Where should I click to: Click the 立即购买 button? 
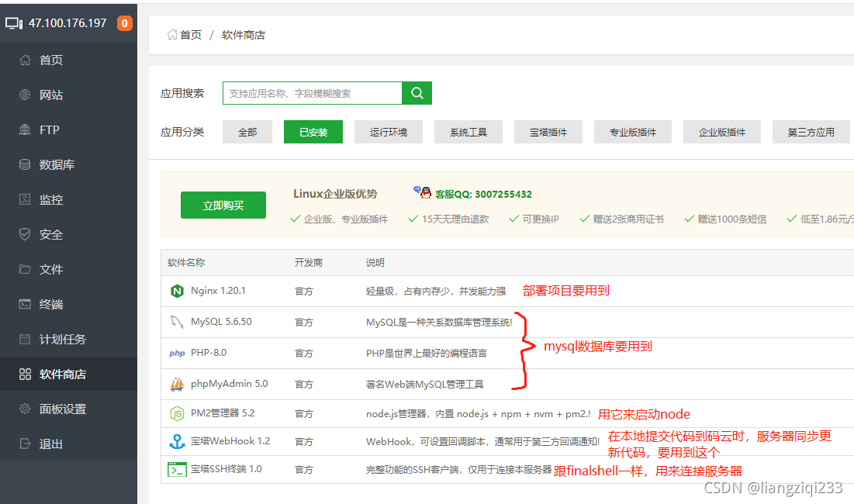[223, 205]
